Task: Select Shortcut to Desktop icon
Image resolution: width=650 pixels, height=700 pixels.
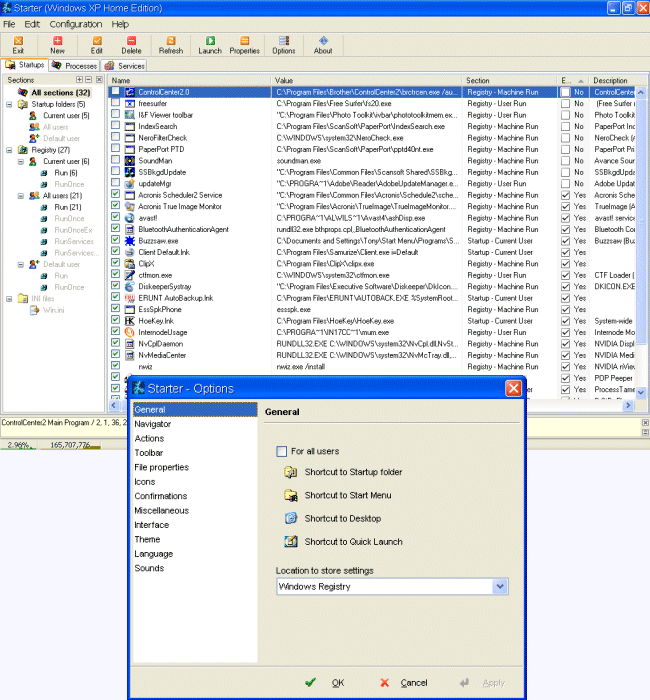Action: coord(291,518)
